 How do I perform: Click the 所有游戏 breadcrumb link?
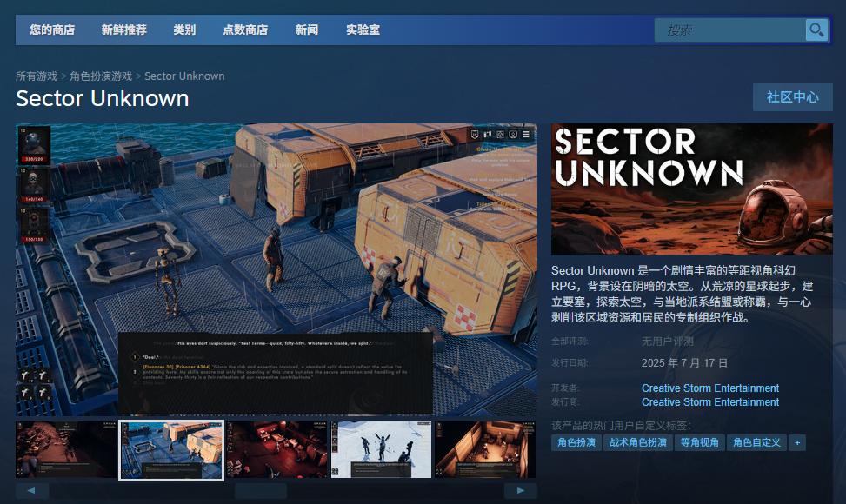37,76
